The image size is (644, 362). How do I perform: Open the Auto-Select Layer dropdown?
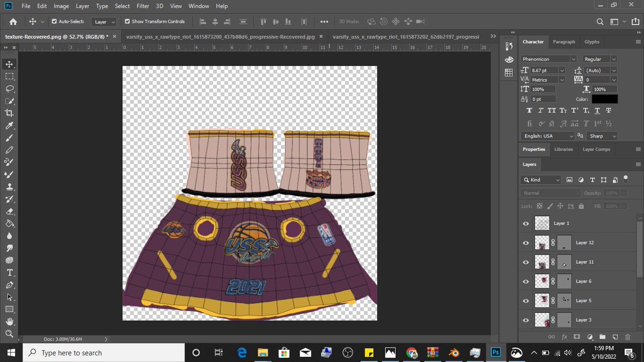(x=105, y=22)
